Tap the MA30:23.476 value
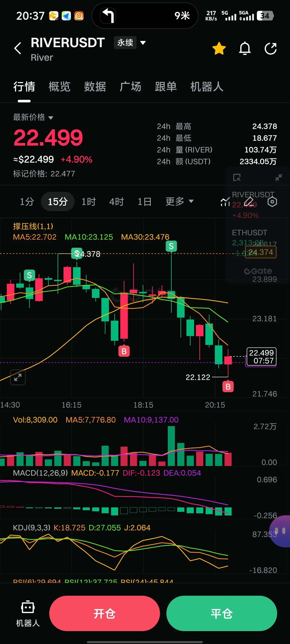Screen dimensions: 290x644 click(145, 237)
